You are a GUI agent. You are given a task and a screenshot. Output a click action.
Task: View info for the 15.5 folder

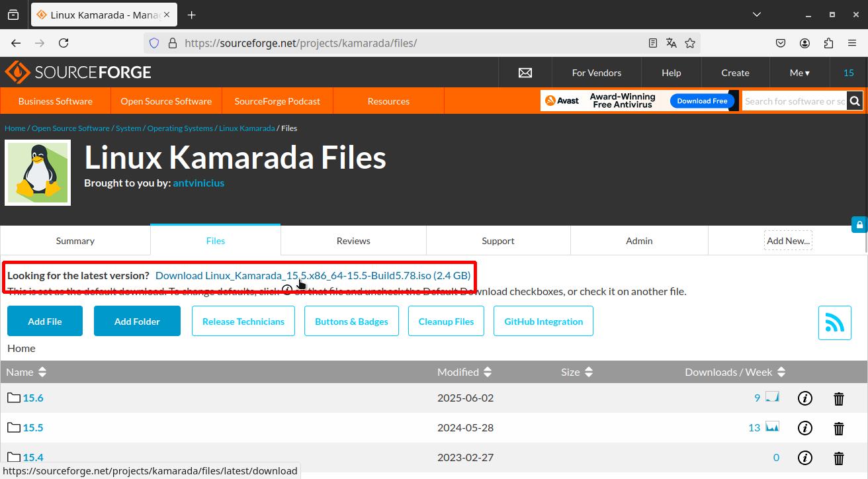pos(805,428)
